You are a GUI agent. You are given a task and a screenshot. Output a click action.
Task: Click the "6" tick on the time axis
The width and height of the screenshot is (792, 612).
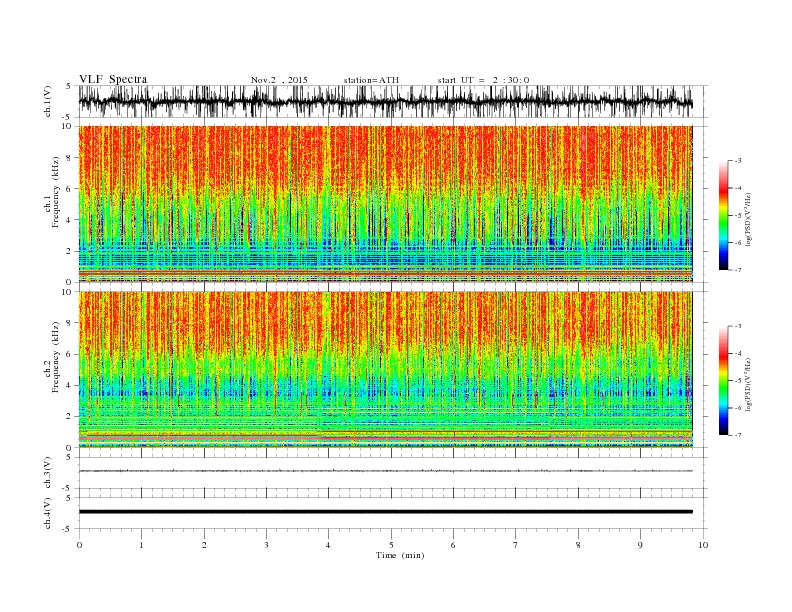[x=453, y=545]
